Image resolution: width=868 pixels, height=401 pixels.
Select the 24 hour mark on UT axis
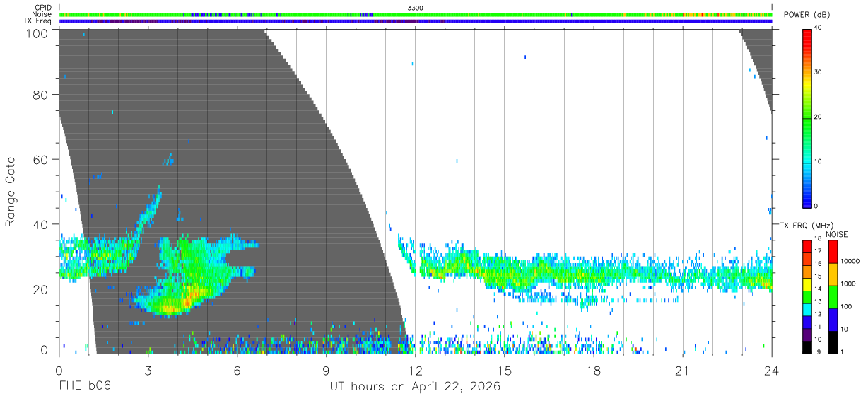coord(771,371)
